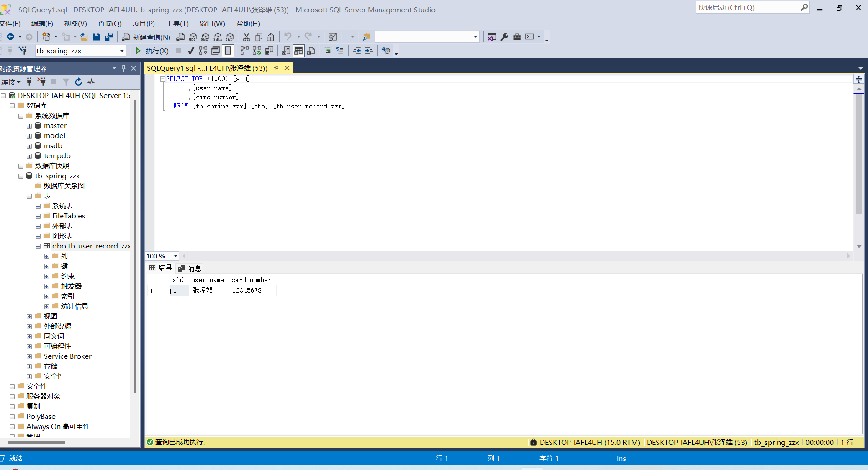This screenshot has height=470, width=868.
Task: Open the 帮助(H) menu
Action: (x=248, y=24)
